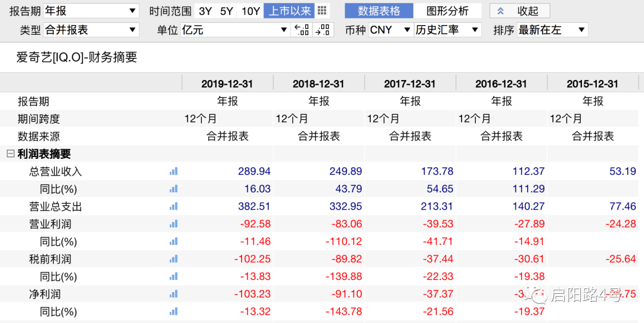
Task: Open the custom time range grid icon
Action: point(322,11)
